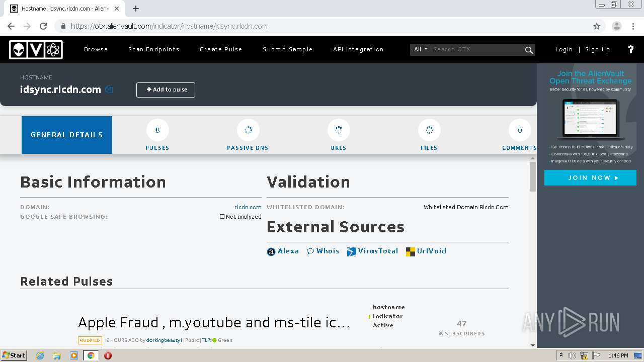
Task: Click the page scrollbar thumb
Action: click(533, 176)
